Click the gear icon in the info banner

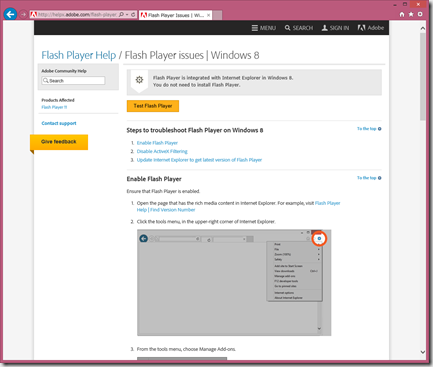pos(139,80)
